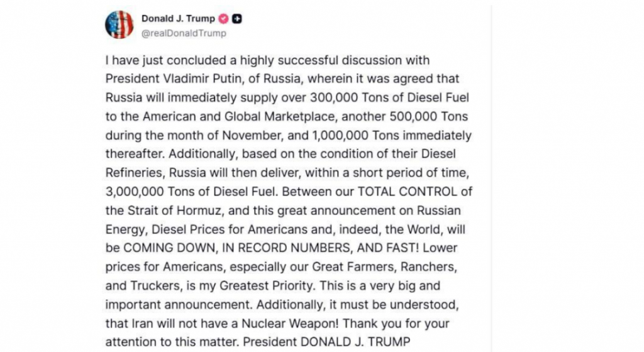The image size is (644, 352).
Task: Click the "300,000 Tons of Diesel Fuel" text
Action: [x=389, y=97]
